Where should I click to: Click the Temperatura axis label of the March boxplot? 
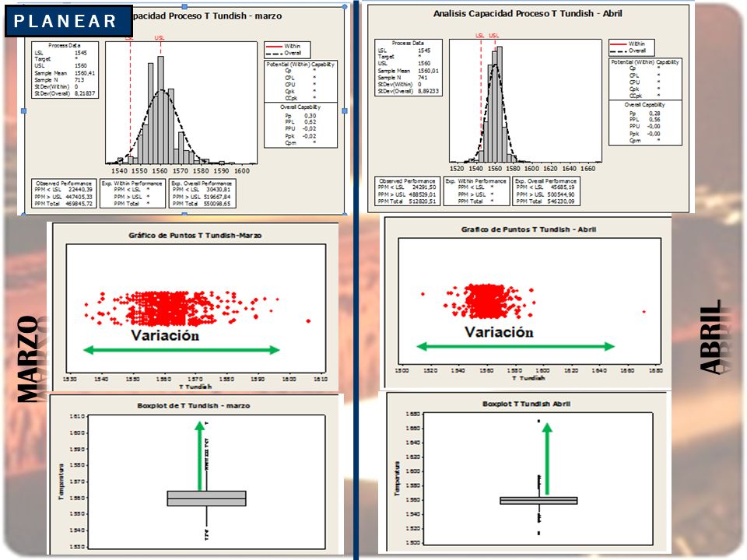(x=61, y=481)
